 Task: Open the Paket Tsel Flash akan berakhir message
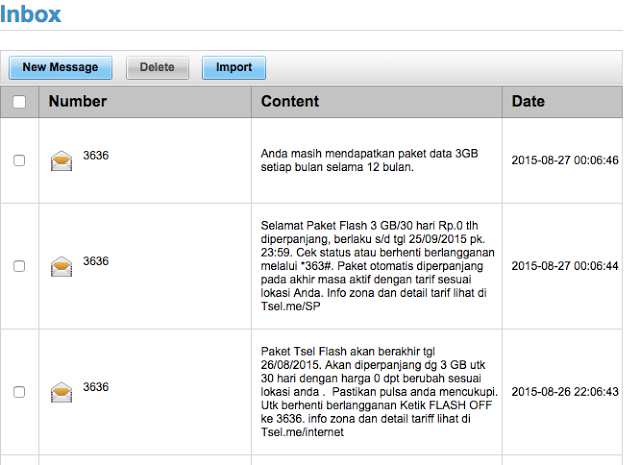(379, 392)
